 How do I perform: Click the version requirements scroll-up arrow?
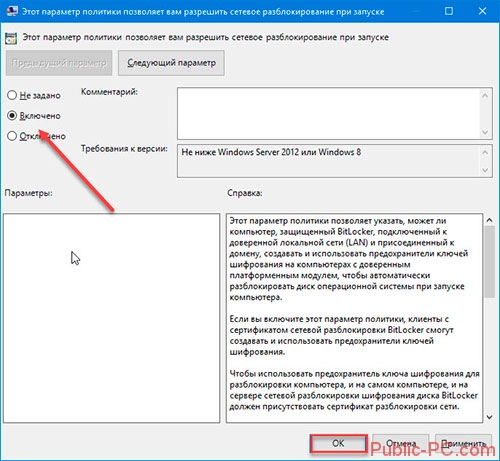[x=485, y=152]
